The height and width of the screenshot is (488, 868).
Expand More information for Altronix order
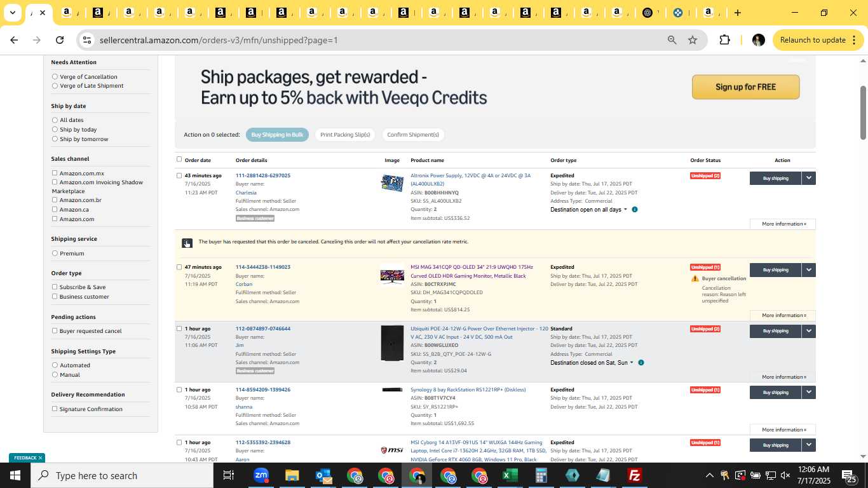(x=783, y=224)
